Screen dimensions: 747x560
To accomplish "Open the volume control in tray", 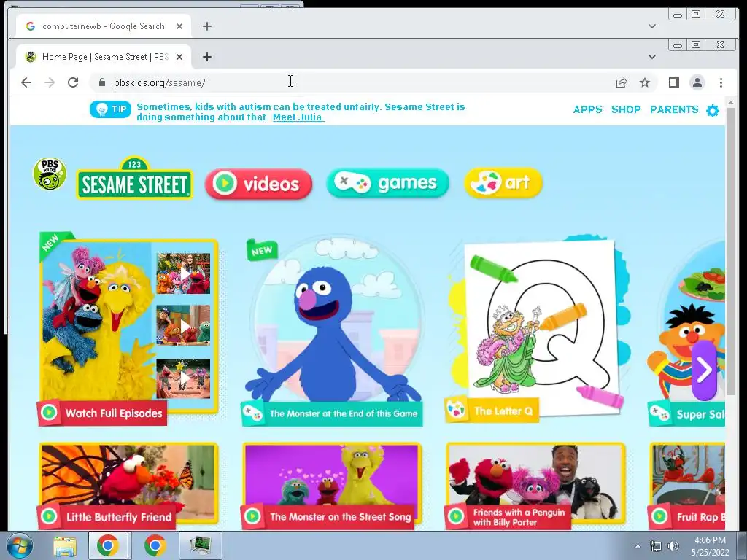I will click(673, 546).
